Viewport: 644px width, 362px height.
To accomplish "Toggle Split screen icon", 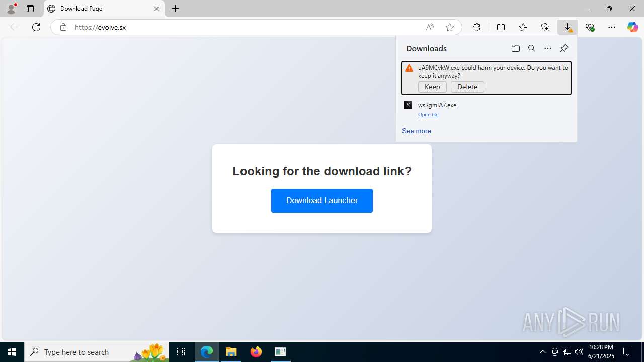I will (501, 27).
